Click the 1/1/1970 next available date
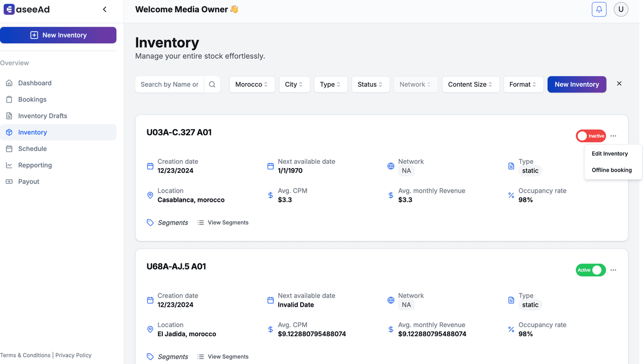This screenshot has width=643, height=364. (x=290, y=171)
